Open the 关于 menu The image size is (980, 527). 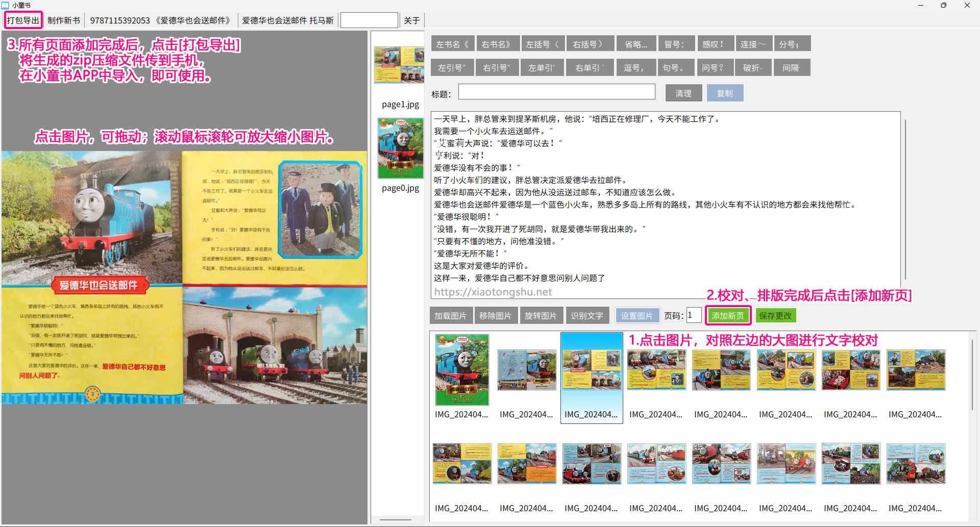click(412, 20)
